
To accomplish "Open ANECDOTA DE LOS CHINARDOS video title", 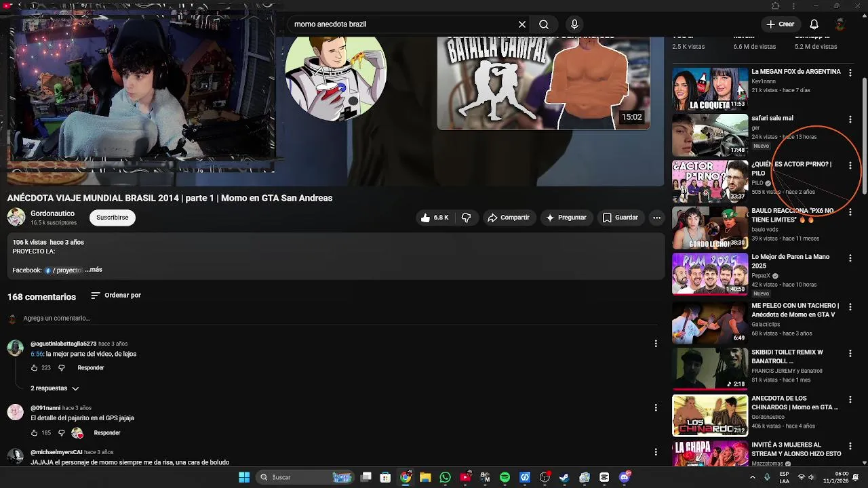I will (x=795, y=403).
